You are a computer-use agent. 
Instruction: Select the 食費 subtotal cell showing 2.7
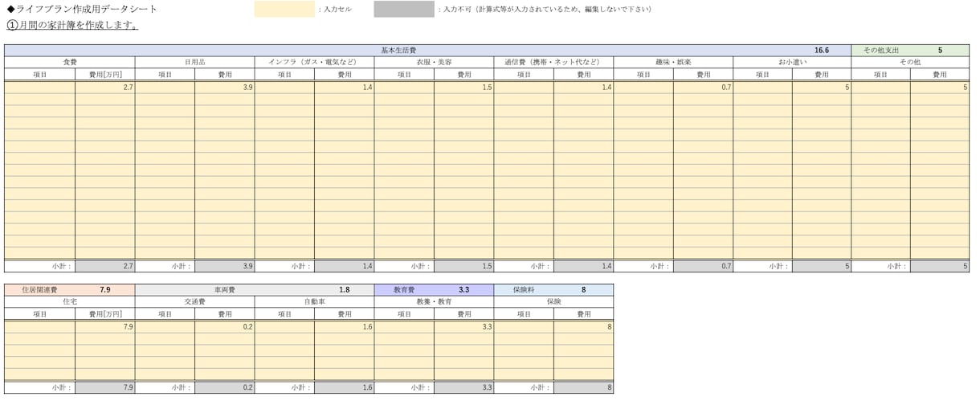coord(105,266)
